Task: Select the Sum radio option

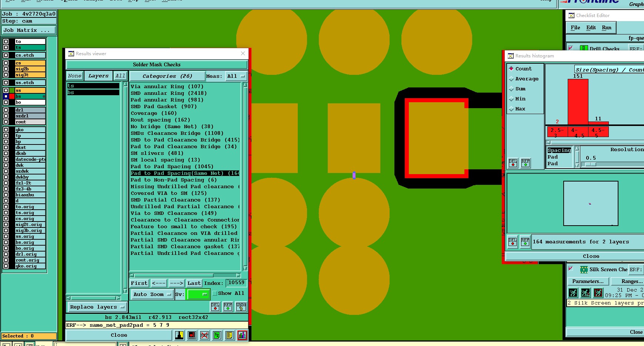Action: 511,89
